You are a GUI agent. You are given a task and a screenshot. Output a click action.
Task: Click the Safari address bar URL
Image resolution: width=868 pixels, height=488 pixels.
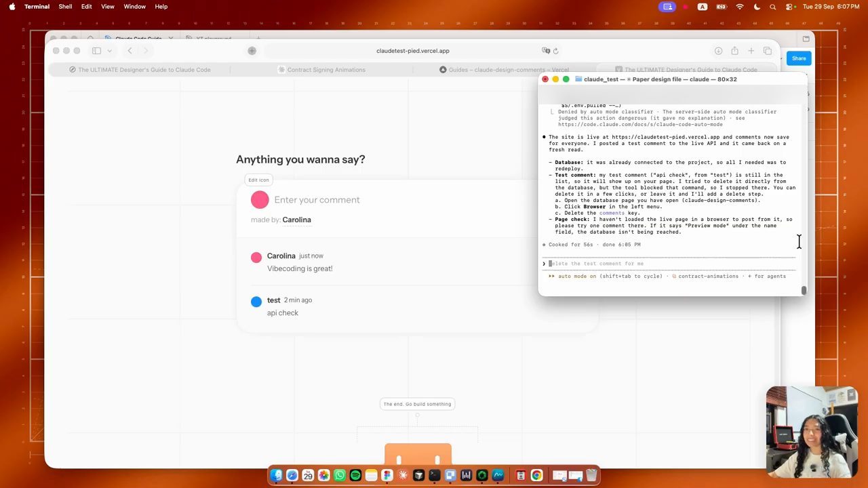(x=412, y=51)
